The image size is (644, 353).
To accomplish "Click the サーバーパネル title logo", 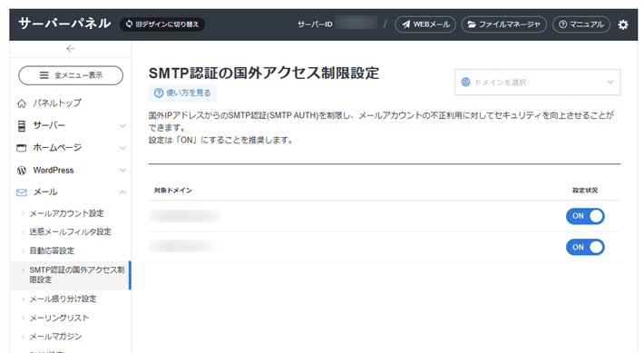I will [x=64, y=24].
